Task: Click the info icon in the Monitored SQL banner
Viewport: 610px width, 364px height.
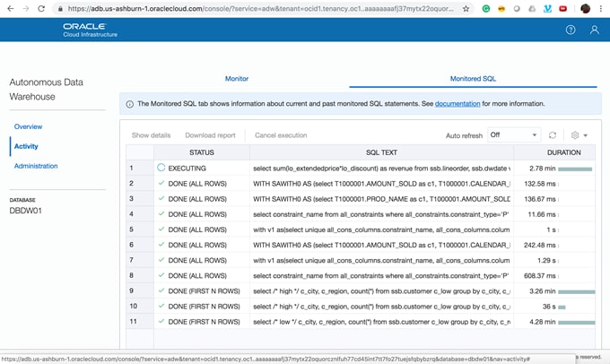Action: 129,104
